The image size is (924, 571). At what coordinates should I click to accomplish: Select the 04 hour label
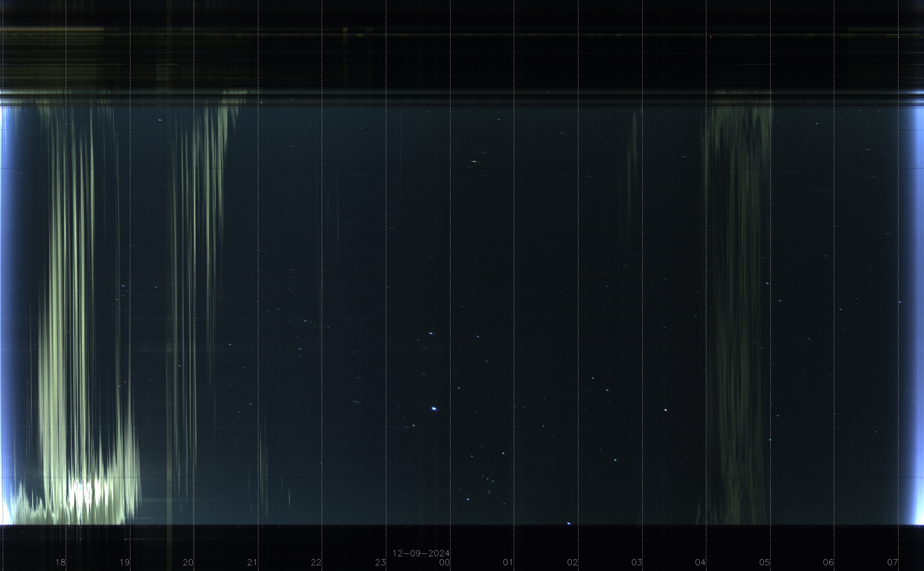(701, 562)
